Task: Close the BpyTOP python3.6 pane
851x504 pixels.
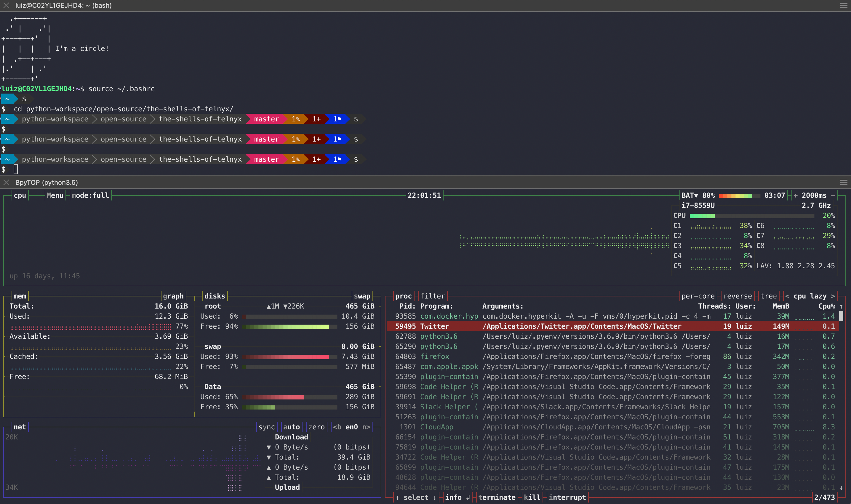Action: pos(6,182)
